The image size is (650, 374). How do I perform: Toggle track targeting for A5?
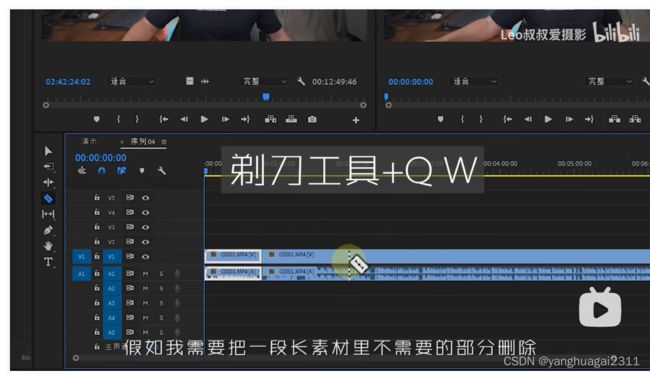(112, 332)
